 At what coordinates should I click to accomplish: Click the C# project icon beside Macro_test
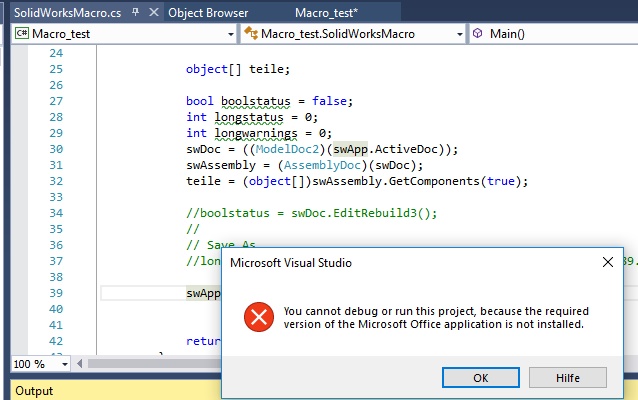pyautogui.click(x=22, y=33)
